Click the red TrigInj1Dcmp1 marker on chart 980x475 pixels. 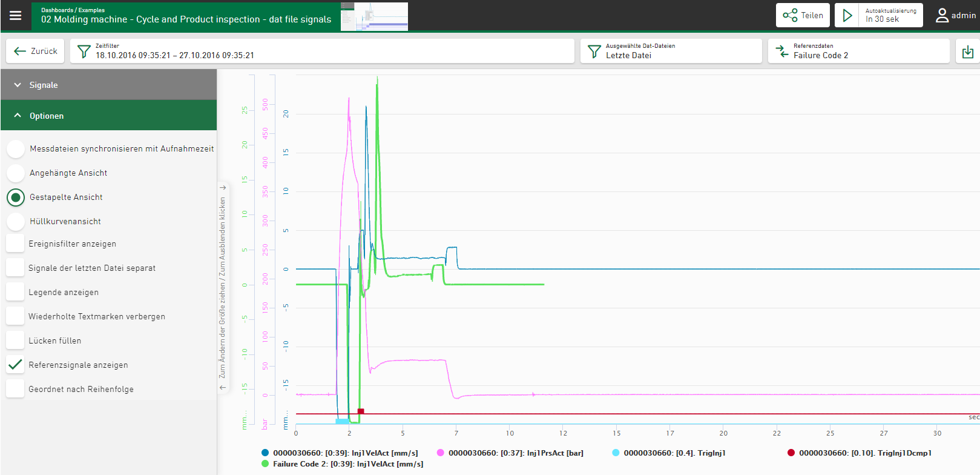click(361, 411)
